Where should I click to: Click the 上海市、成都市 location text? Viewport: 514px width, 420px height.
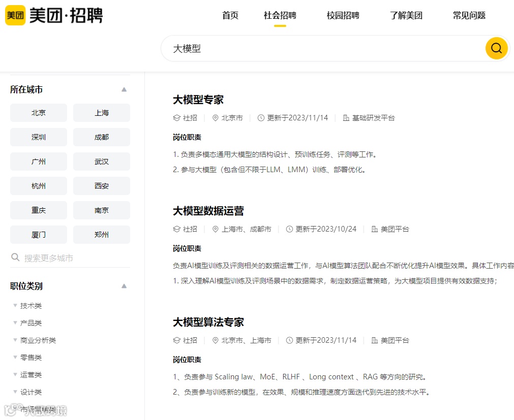pos(247,229)
